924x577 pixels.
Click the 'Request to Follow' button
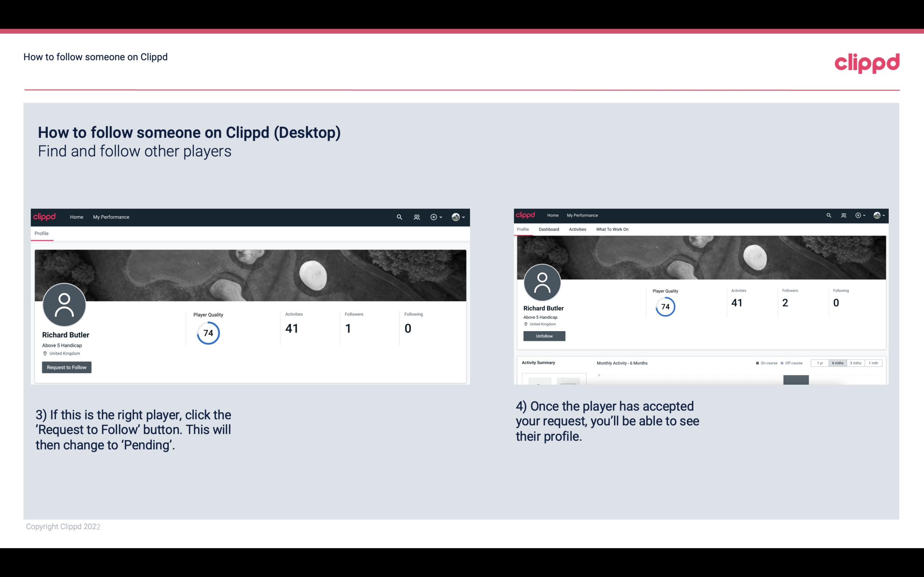coord(66,367)
